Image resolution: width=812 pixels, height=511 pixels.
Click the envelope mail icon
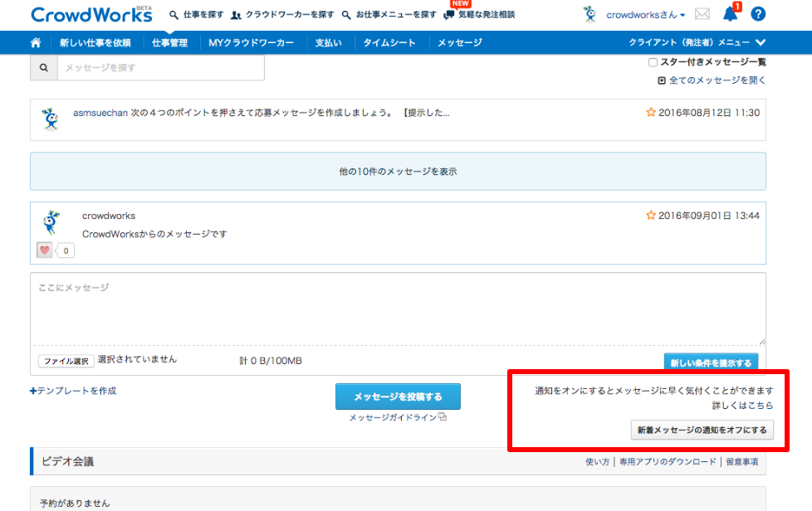click(702, 14)
